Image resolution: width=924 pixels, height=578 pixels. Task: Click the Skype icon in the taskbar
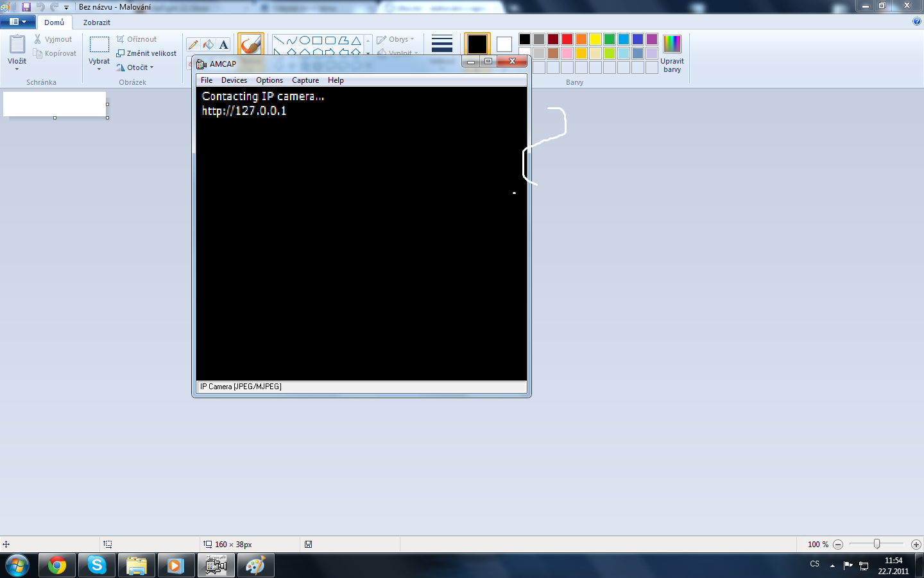pos(97,565)
